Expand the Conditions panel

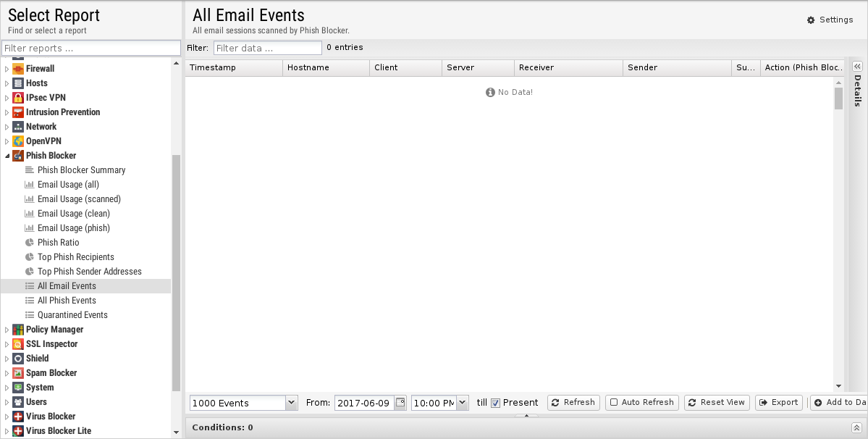click(x=856, y=428)
